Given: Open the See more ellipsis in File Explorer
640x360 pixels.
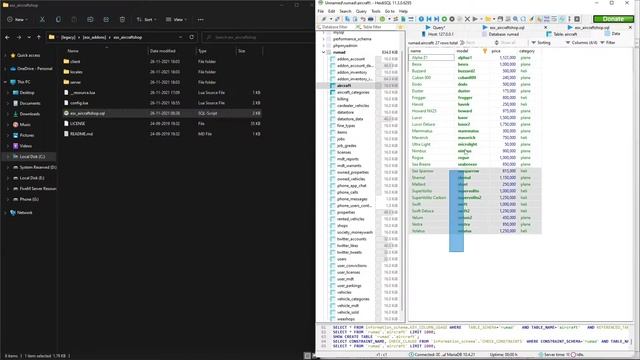Looking at the screenshot, I should click(200, 20).
